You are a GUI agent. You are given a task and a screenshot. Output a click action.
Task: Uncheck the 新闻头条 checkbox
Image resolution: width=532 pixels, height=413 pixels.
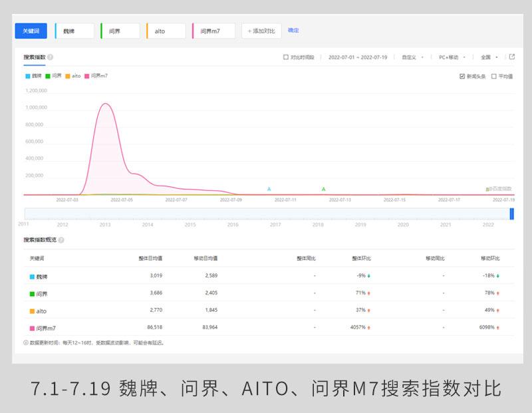coord(462,76)
